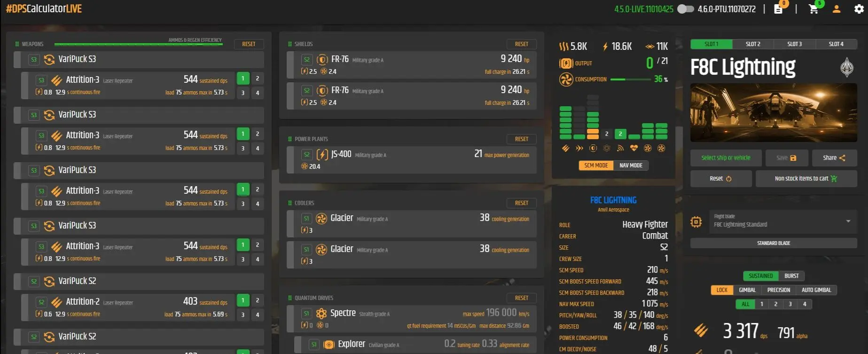868x354 pixels.
Task: Click the Anvil manufacturer logo beside ship name
Action: click(x=846, y=67)
